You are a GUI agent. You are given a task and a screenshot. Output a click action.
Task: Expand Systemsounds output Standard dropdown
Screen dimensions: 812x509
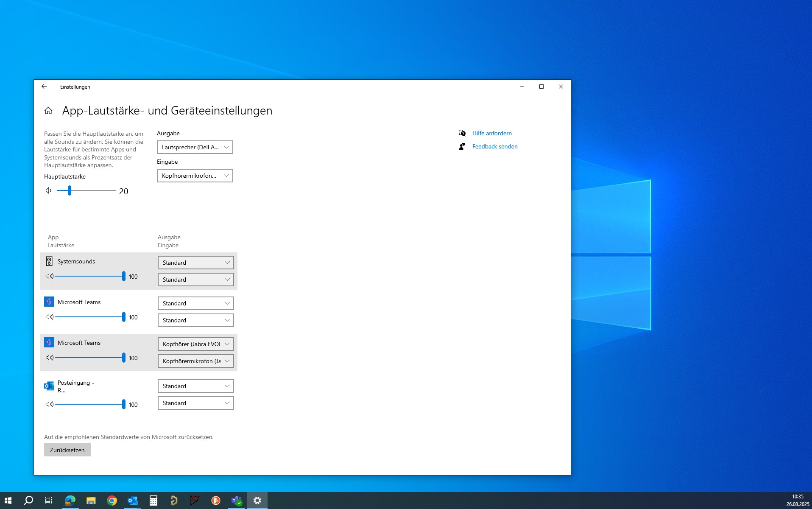[x=196, y=263]
